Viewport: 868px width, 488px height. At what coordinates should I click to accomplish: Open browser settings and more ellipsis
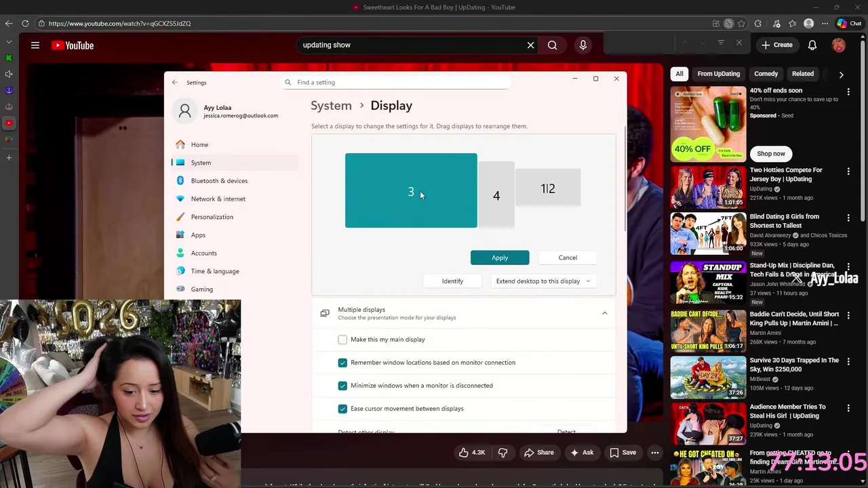[825, 24]
